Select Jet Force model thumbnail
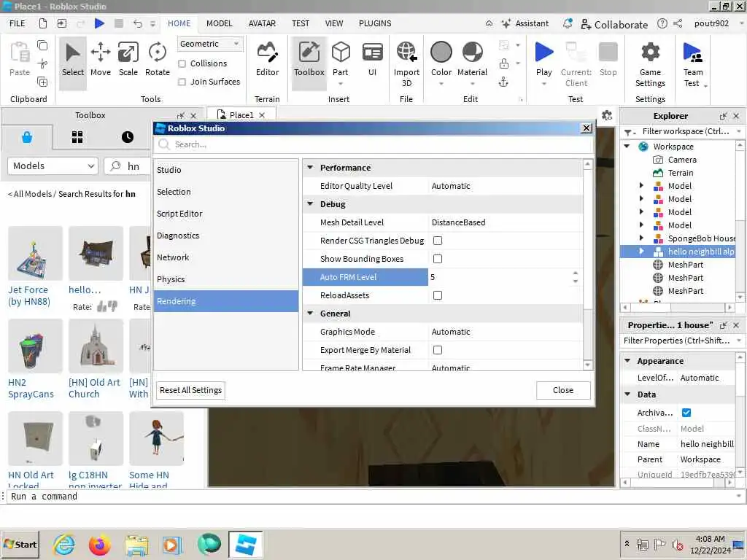 (x=35, y=253)
